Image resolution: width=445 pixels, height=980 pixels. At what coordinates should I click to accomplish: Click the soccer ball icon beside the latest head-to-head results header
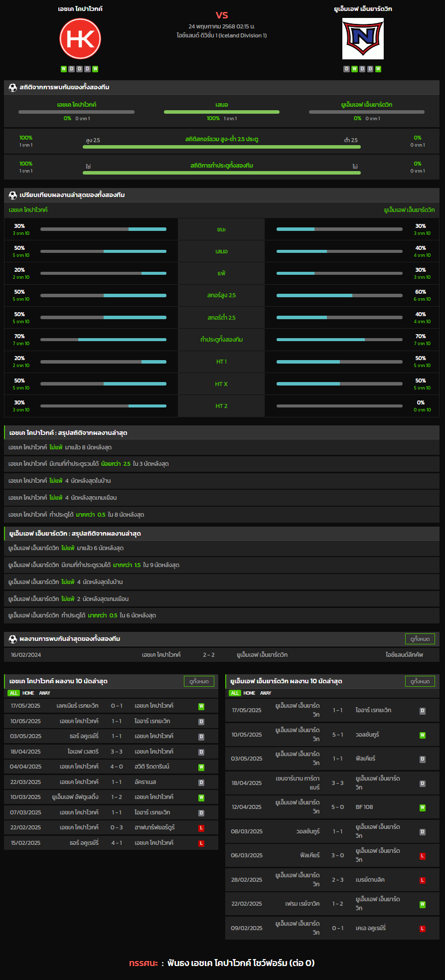click(13, 639)
